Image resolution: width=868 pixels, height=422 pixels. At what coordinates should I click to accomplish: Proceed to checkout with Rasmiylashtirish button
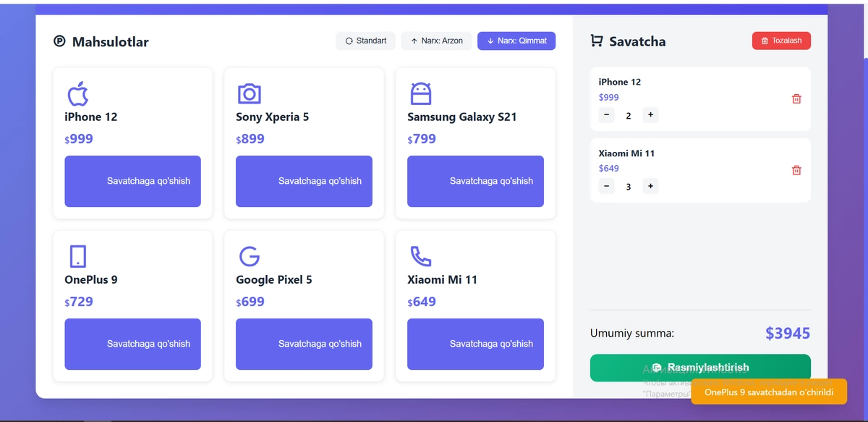700,368
